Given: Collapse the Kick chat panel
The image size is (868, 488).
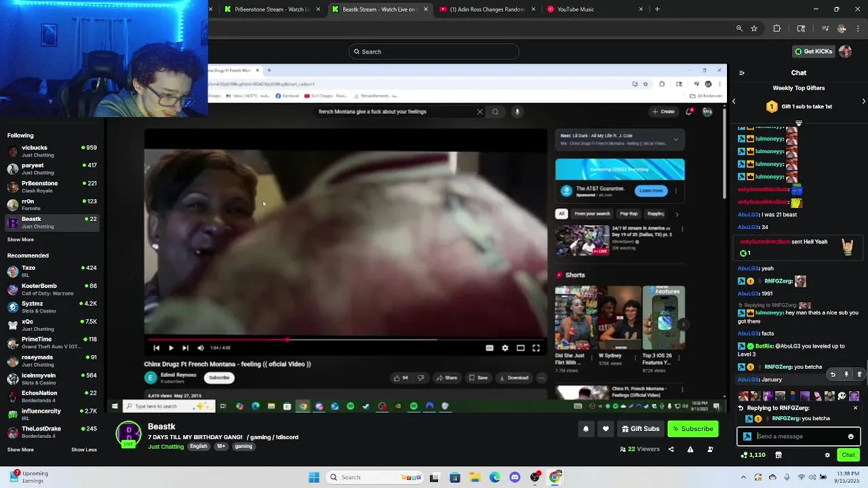Looking at the screenshot, I should click(x=742, y=73).
